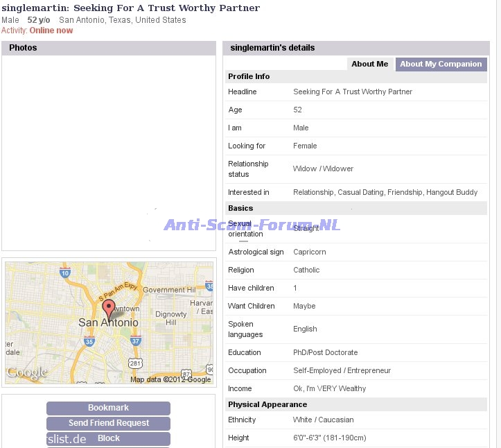The width and height of the screenshot is (501, 448).
Task: Click the Map data ©2012 Google text
Action: 170,379
